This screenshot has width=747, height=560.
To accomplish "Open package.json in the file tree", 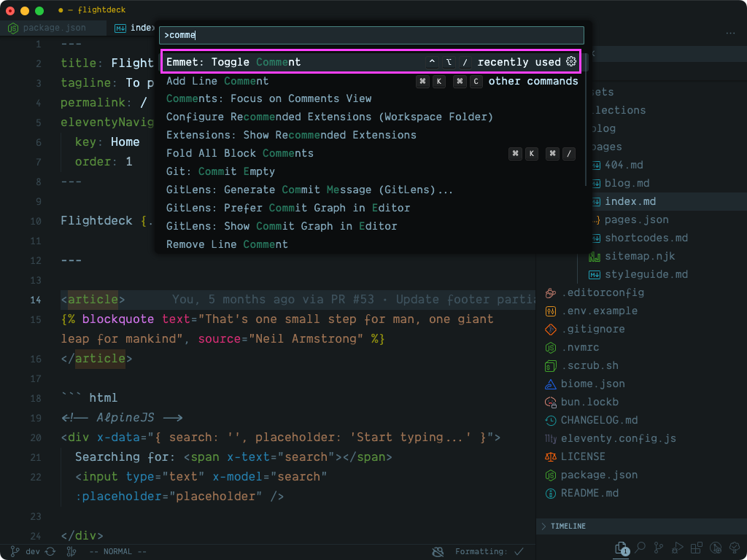I will pos(599,475).
